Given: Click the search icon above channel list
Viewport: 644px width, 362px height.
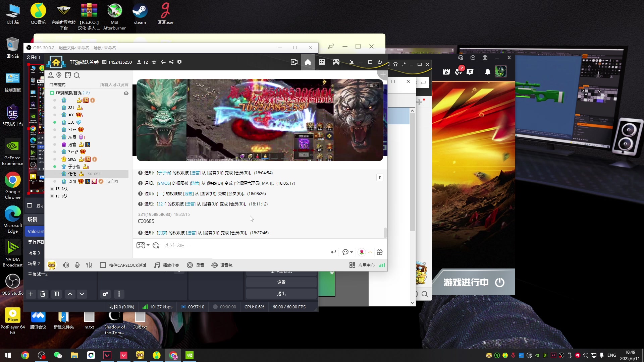Looking at the screenshot, I should 77,75.
